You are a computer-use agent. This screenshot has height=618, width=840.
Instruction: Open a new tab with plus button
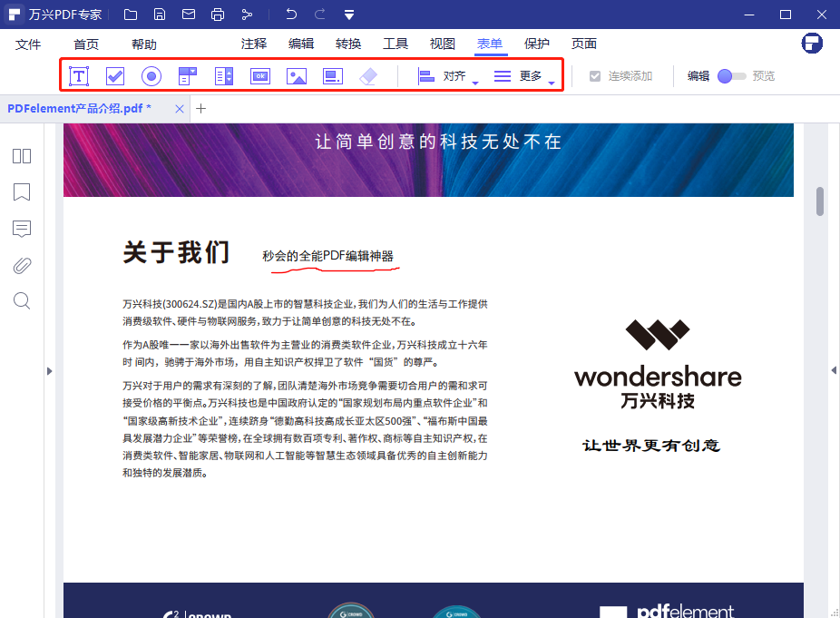(201, 108)
